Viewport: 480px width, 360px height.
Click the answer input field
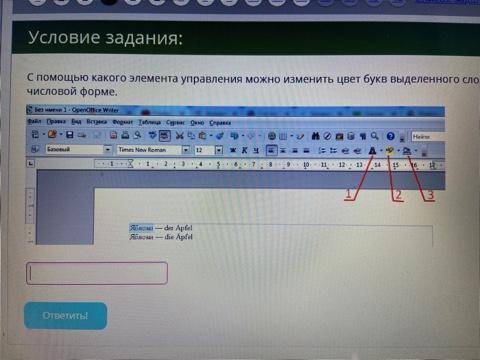[x=97, y=273]
